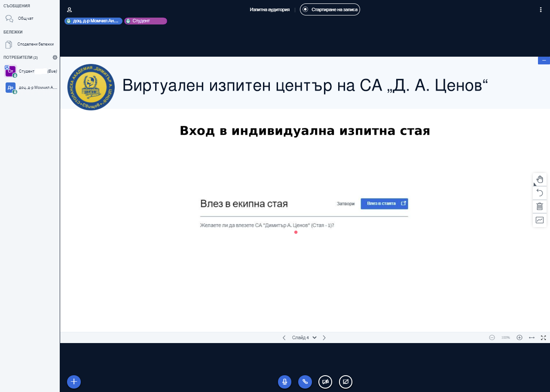The width and height of the screenshot is (550, 392).
Task: Click the Влез в екипна стая slide text
Action: [244, 204]
